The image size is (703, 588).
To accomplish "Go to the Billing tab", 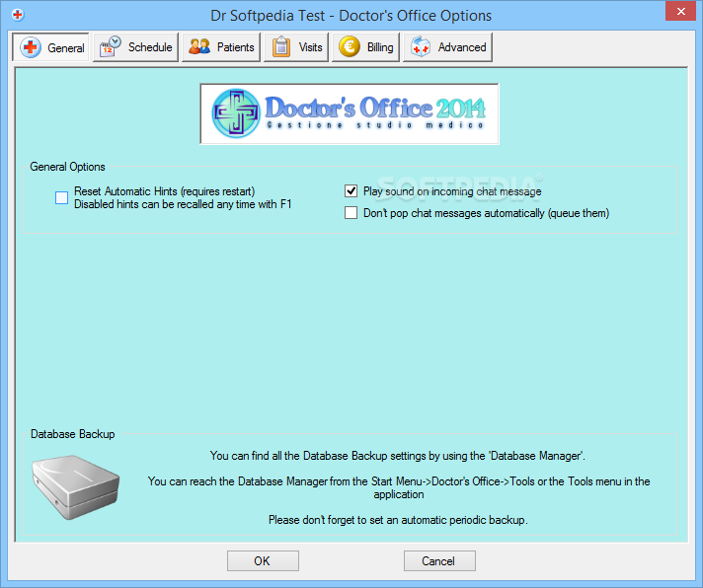I will pyautogui.click(x=365, y=47).
